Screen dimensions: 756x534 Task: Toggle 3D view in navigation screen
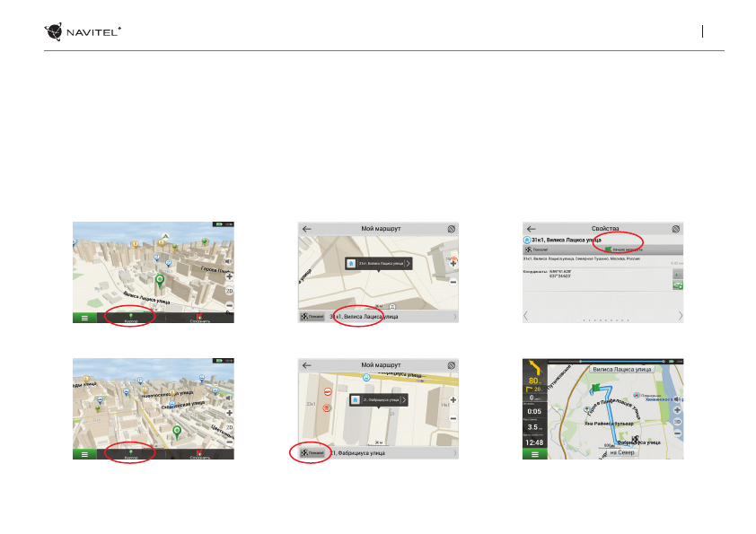pos(677,422)
